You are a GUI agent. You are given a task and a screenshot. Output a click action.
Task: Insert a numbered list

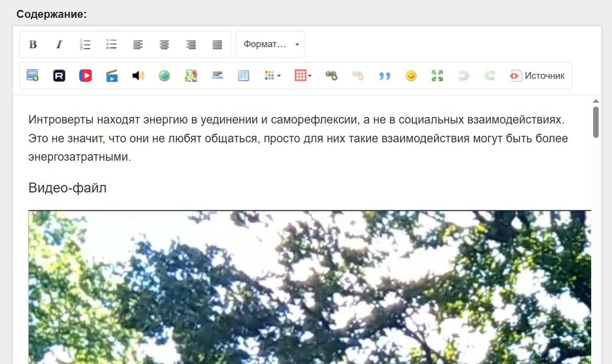tap(85, 44)
